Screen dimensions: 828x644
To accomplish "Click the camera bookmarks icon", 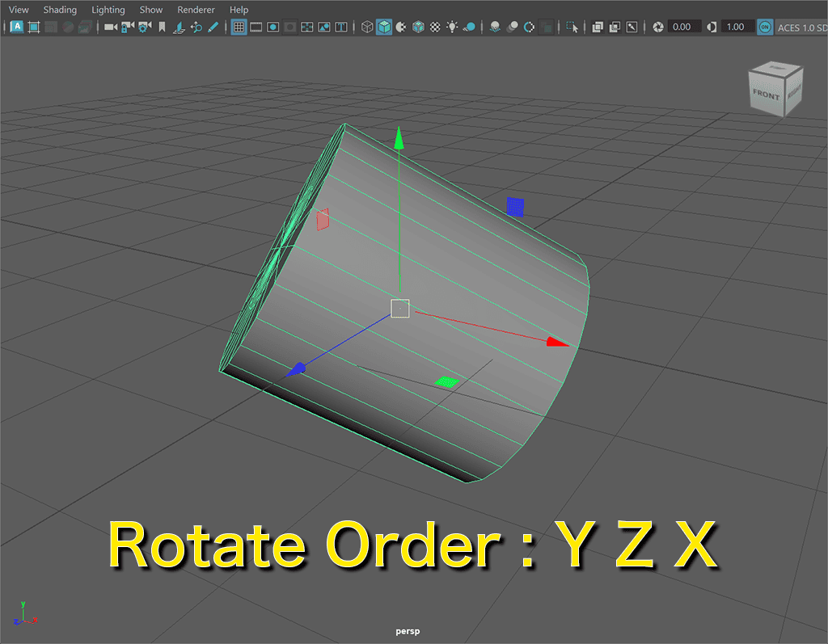I will click(162, 27).
